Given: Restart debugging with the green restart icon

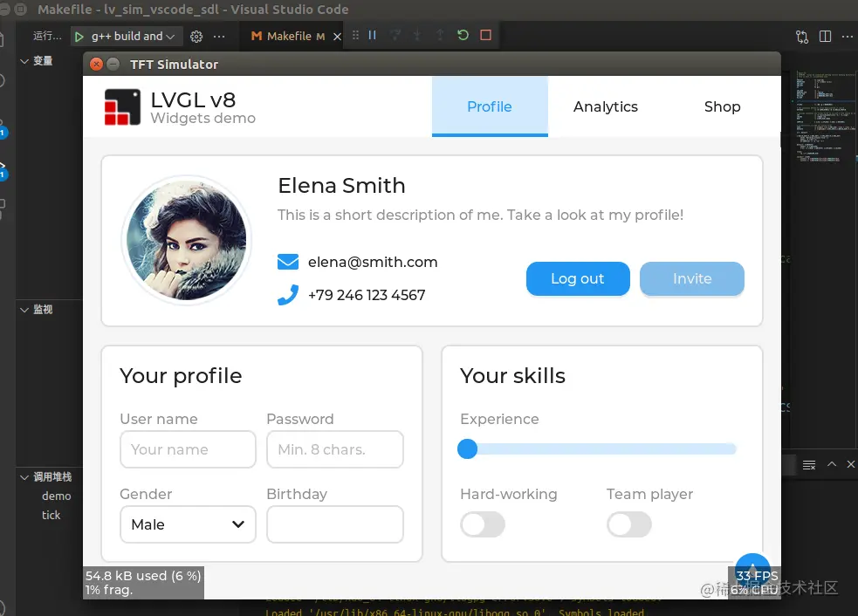Looking at the screenshot, I should click(x=463, y=37).
